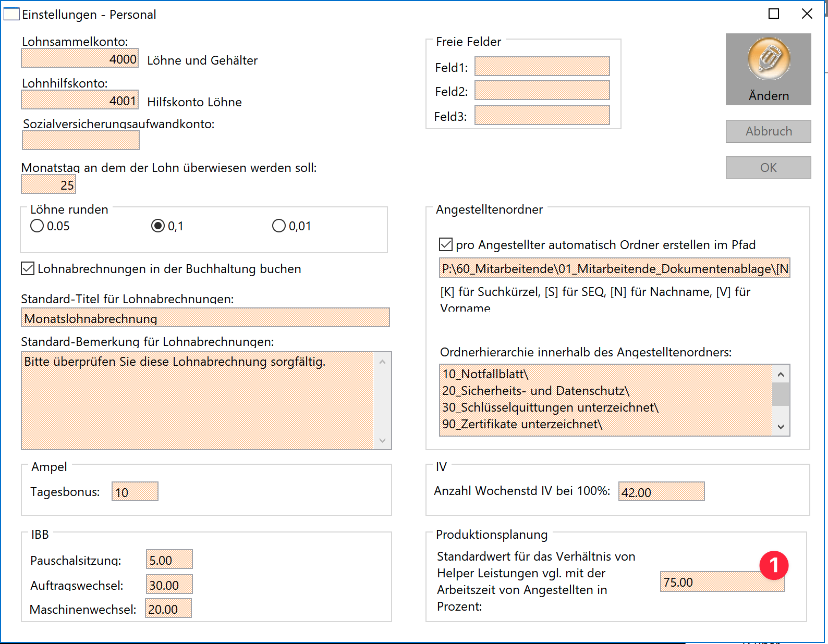This screenshot has height=644, width=828.
Task: Toggle Lohnabrechnungen in der Buchhaltung buchen checkbox
Action: point(28,269)
